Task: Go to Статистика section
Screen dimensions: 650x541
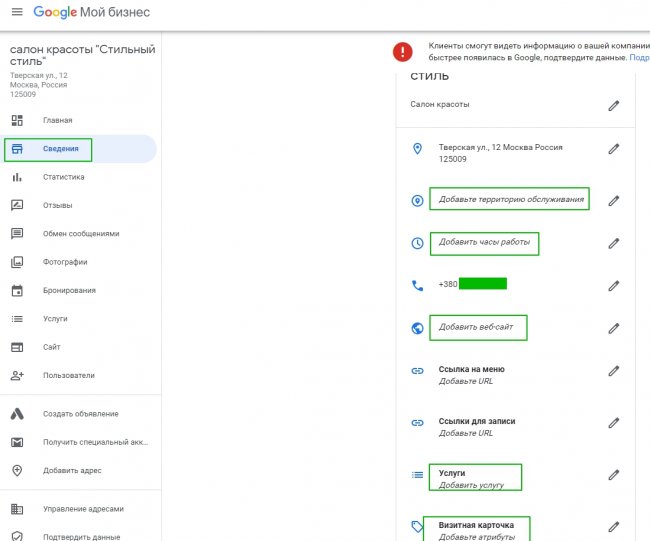Action: coord(63,177)
